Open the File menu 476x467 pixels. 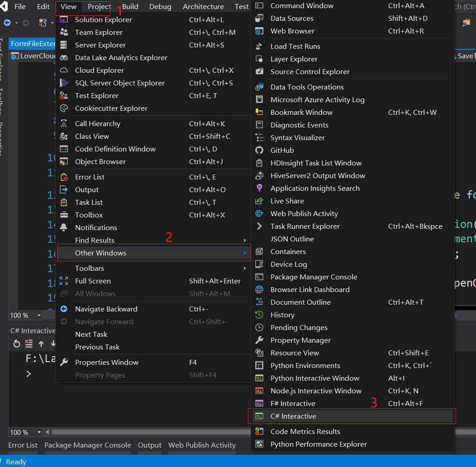pyautogui.click(x=20, y=7)
